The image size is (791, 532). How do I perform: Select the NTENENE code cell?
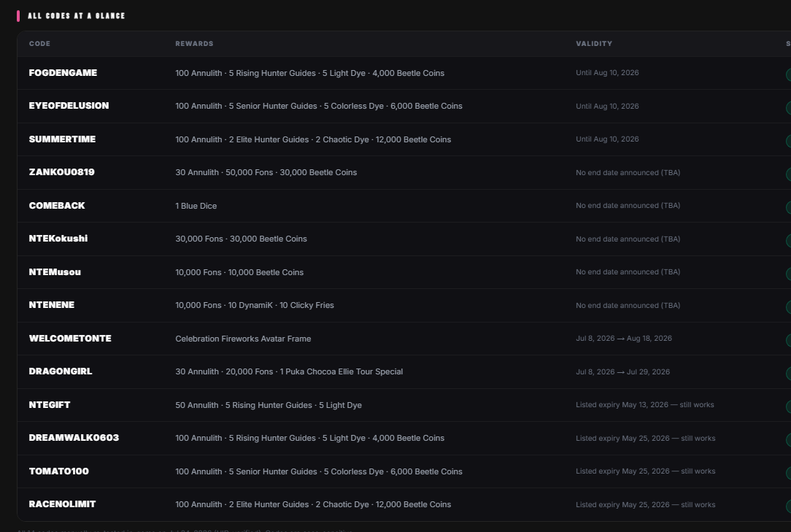point(52,305)
